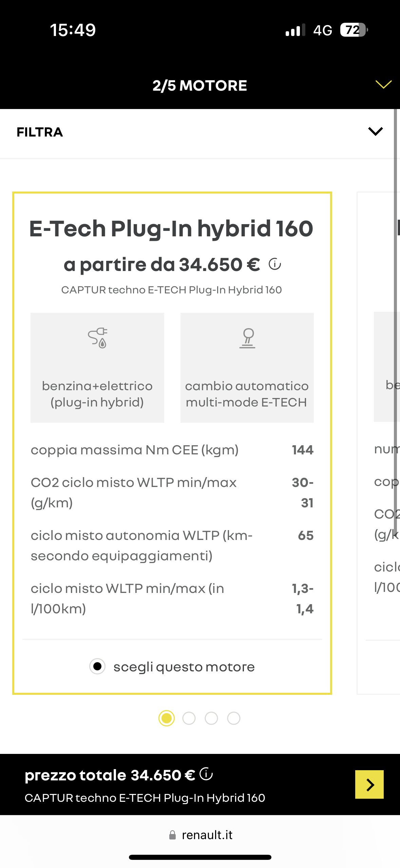
Task: Open the FILTRA filter label
Action: [40, 132]
